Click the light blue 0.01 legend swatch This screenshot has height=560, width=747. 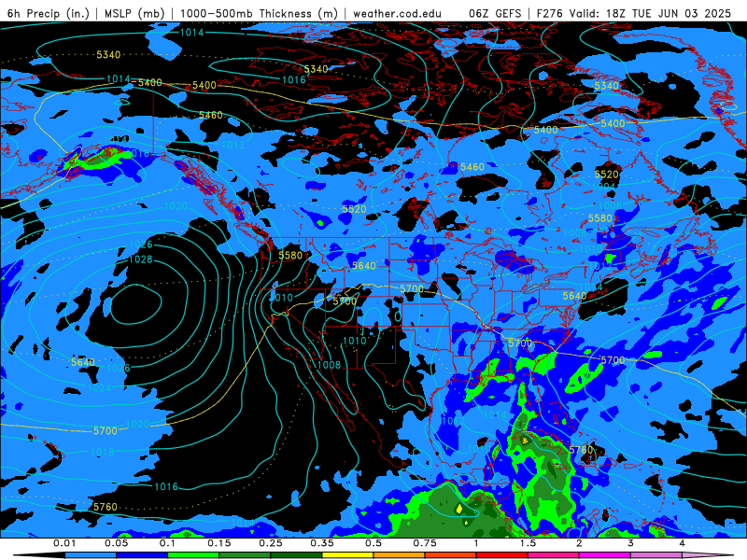(x=91, y=555)
